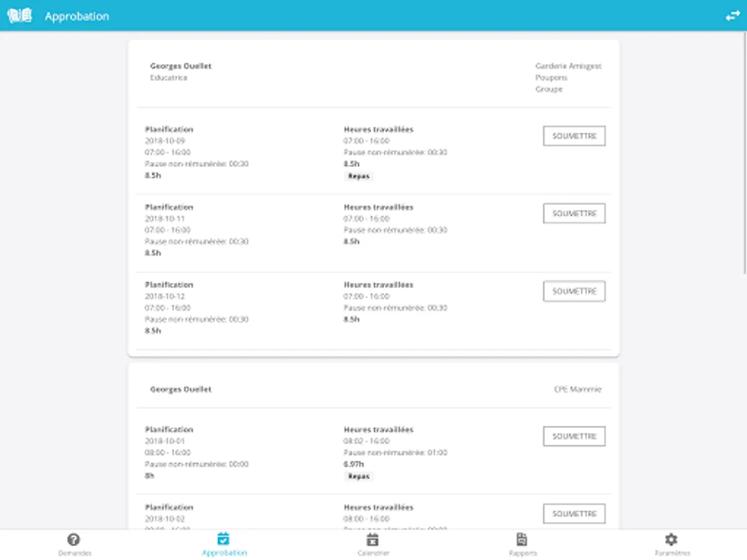
Task: Open the Demandes help icon
Action: (x=74, y=539)
